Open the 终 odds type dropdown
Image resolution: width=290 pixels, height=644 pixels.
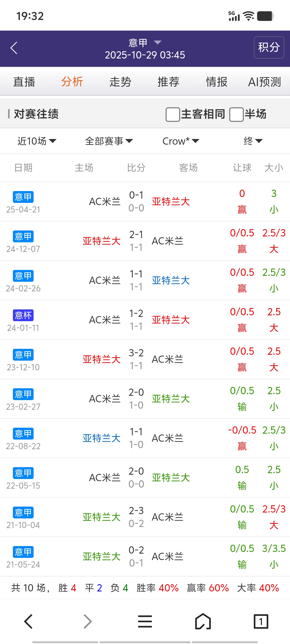253,141
